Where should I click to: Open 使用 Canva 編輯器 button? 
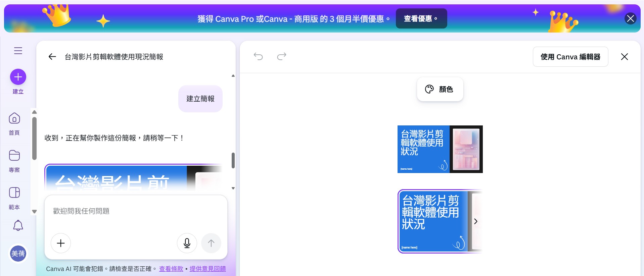[570, 57]
